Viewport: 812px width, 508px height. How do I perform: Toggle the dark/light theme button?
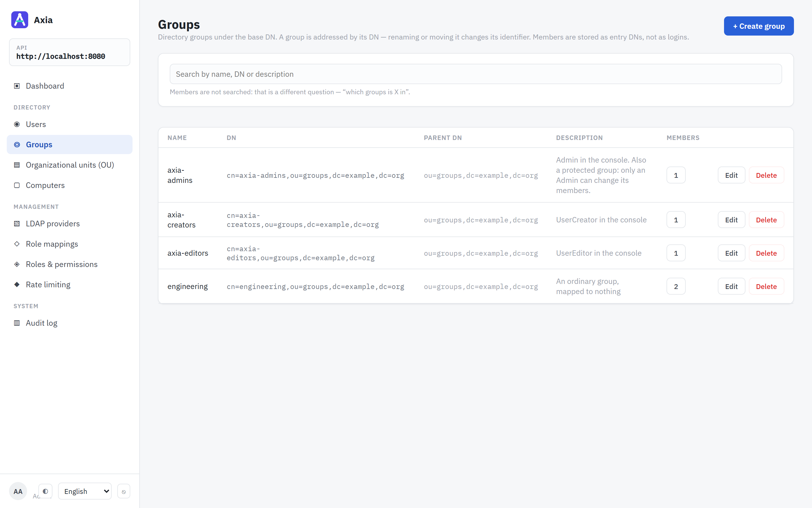tap(45, 491)
